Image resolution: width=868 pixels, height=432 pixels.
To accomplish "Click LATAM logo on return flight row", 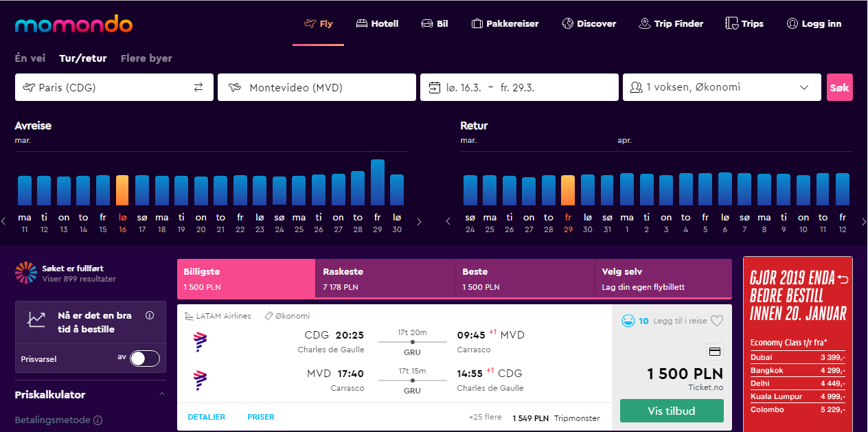I will tap(201, 380).
